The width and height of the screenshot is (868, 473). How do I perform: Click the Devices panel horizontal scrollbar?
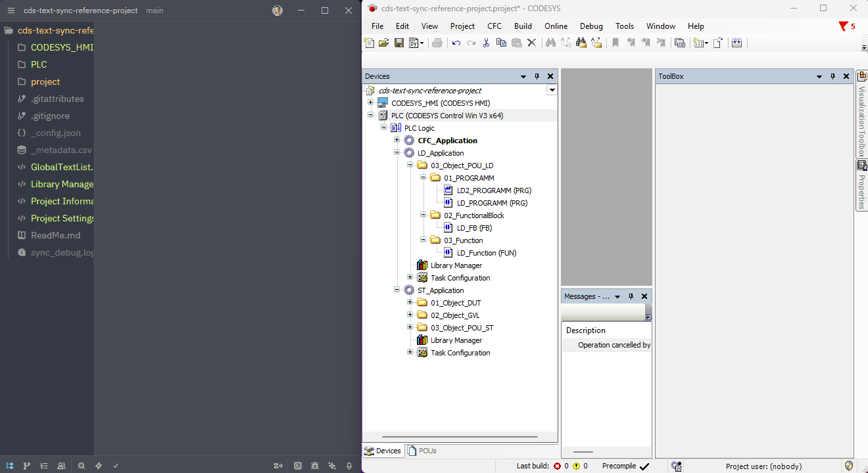(x=460, y=437)
